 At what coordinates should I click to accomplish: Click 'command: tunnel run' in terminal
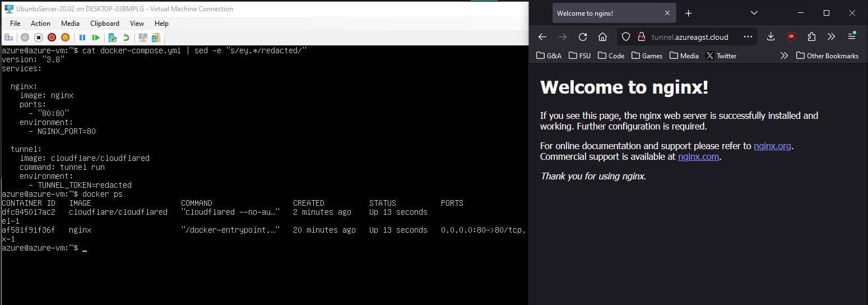62,167
